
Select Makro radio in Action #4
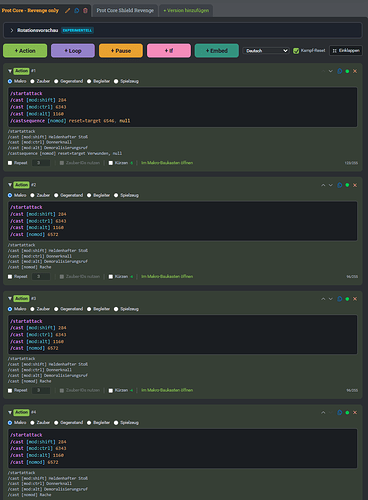pos(10,423)
